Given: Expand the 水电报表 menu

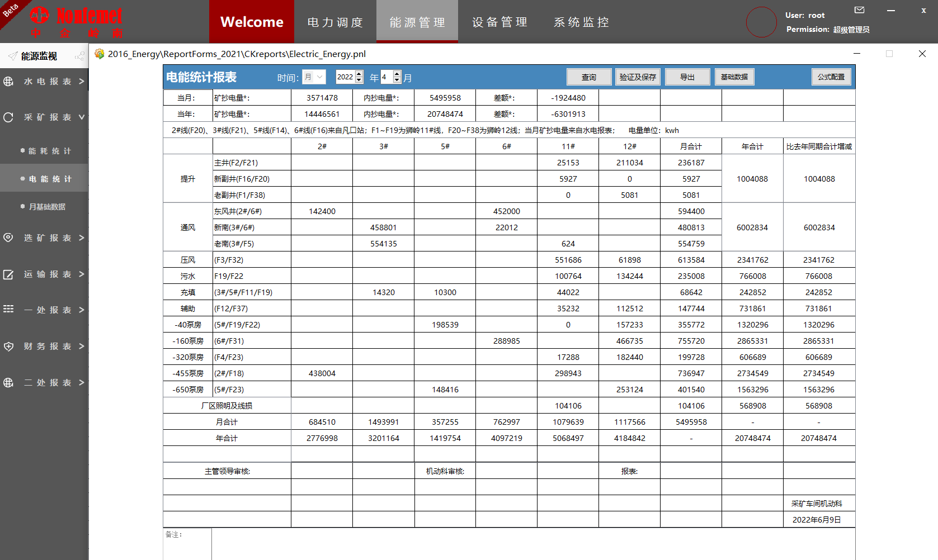Looking at the screenshot, I should [x=82, y=82].
